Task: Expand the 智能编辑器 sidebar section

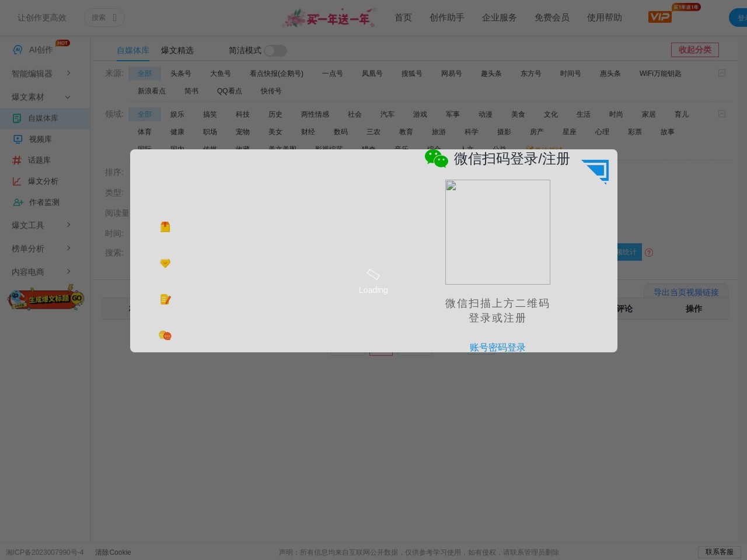Action: coord(36,73)
